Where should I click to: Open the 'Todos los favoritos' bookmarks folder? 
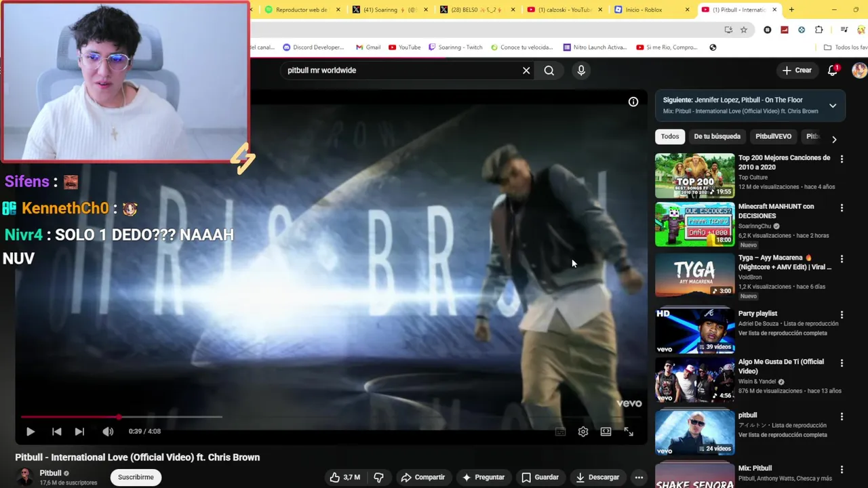[x=845, y=47]
